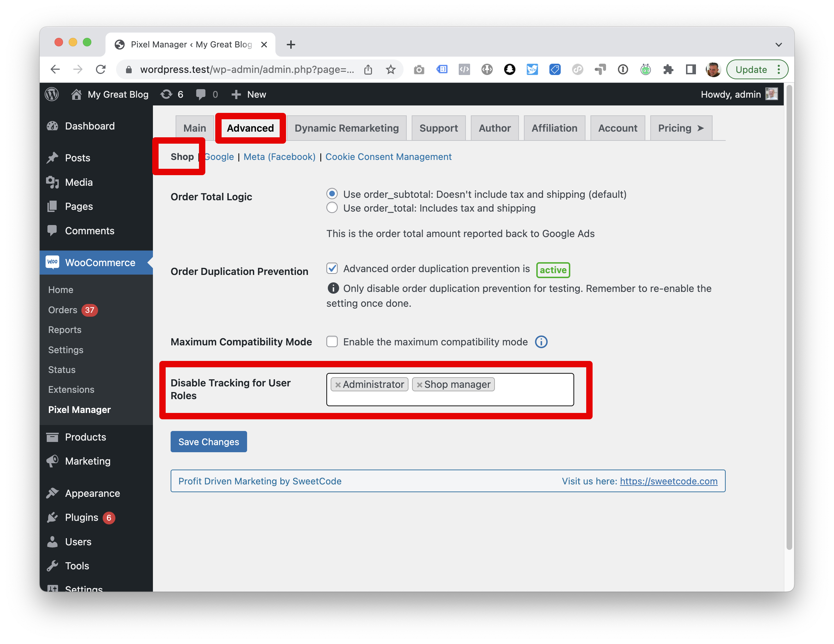Remove the Administrator role tag
This screenshot has width=834, height=644.
tap(338, 385)
